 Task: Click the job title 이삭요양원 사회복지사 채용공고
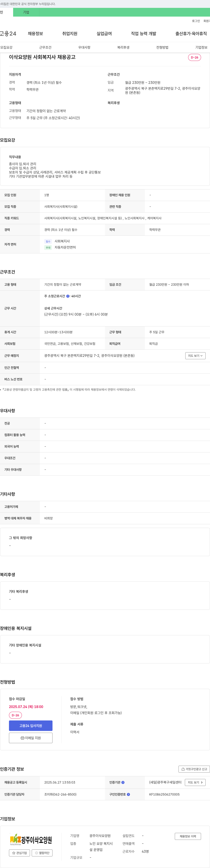click(42, 57)
